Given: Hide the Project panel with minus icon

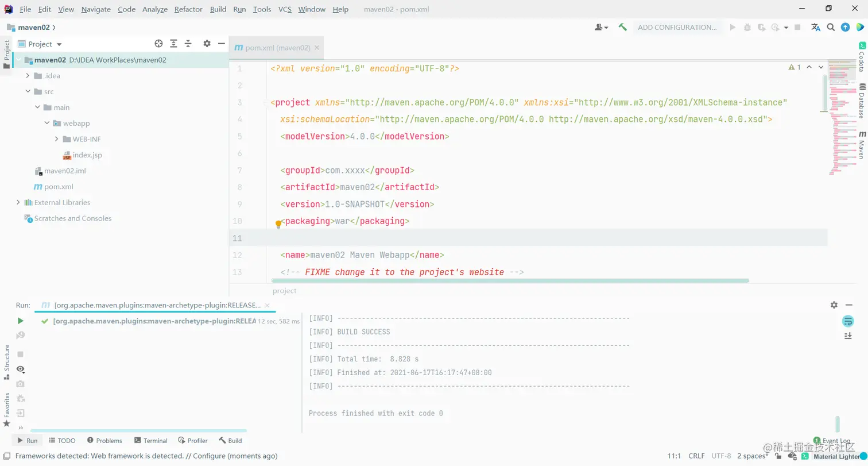Looking at the screenshot, I should click(221, 44).
